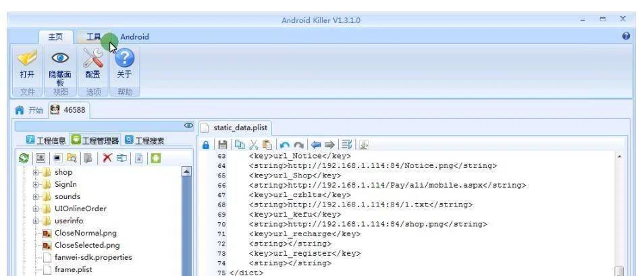Toggle the 隐藏面板 hide panel eye button
This screenshot has height=276, width=644.
[59, 61]
